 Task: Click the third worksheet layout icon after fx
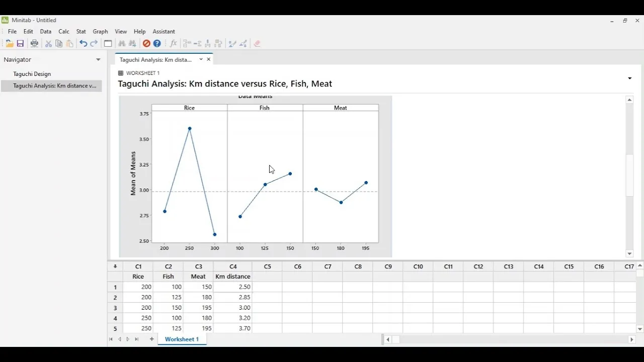coord(208,44)
